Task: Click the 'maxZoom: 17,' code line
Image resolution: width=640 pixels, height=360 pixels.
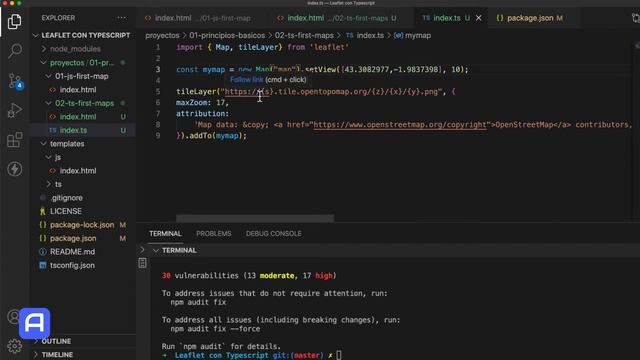Action: click(x=202, y=103)
